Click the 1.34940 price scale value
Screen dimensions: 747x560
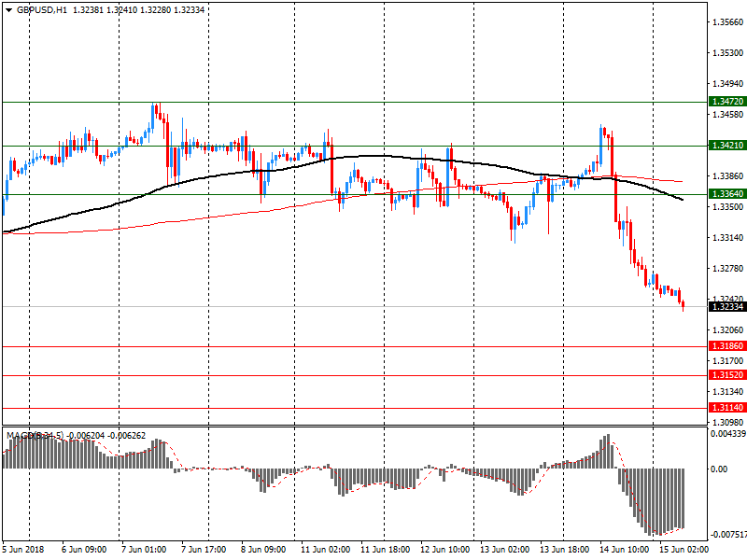coord(727,84)
